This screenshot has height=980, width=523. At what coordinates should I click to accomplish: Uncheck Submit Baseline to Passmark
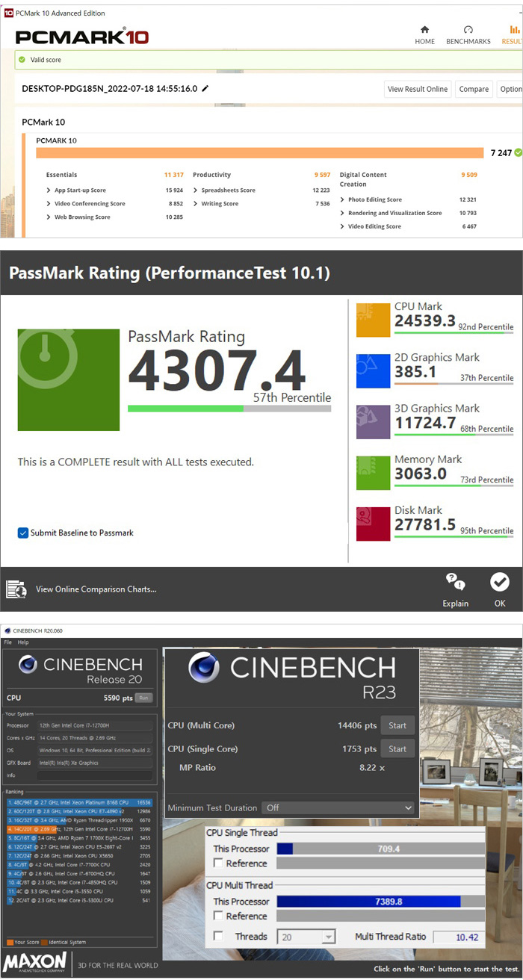[23, 533]
